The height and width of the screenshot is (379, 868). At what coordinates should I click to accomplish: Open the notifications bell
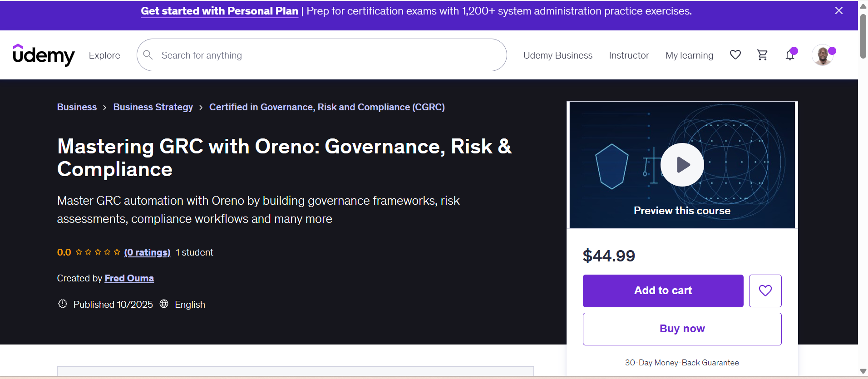(790, 55)
